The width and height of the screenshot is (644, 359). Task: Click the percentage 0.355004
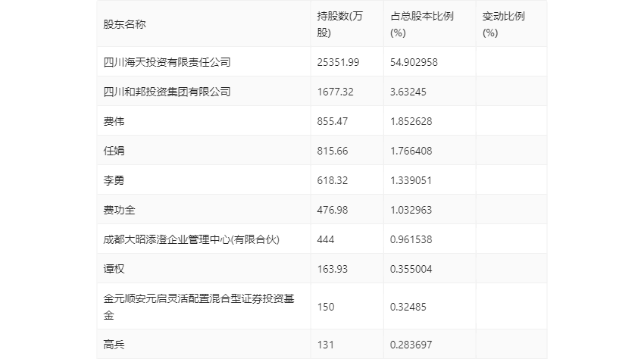(411, 269)
